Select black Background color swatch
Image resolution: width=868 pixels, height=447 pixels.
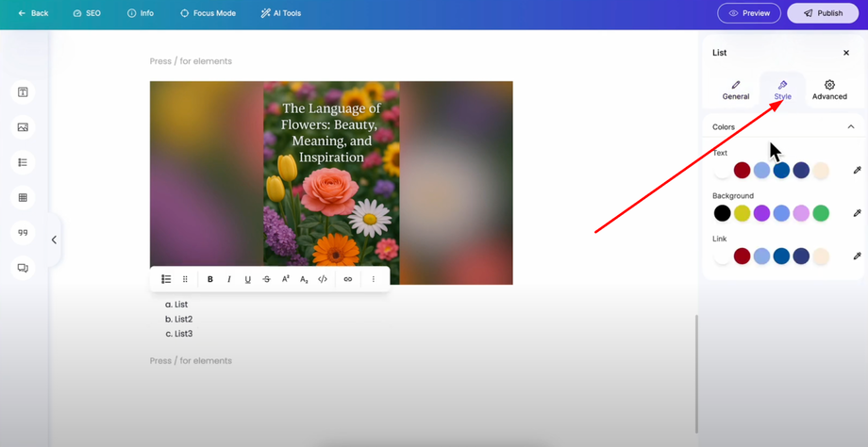click(x=722, y=213)
